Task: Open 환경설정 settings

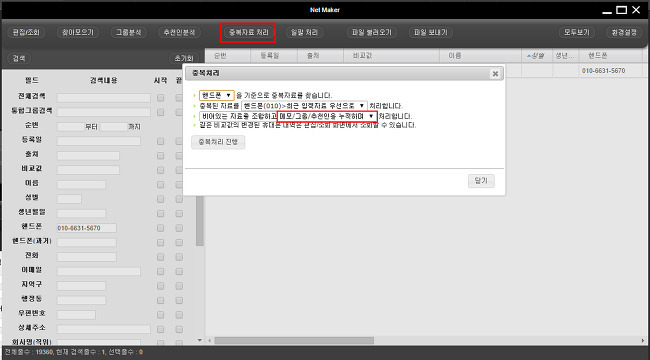Action: (x=624, y=32)
